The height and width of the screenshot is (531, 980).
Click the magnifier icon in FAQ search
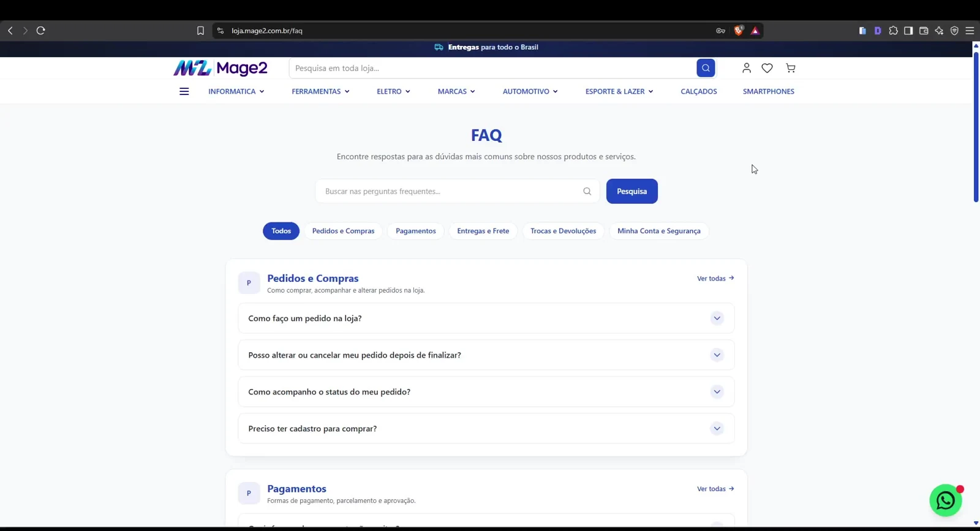tap(587, 191)
